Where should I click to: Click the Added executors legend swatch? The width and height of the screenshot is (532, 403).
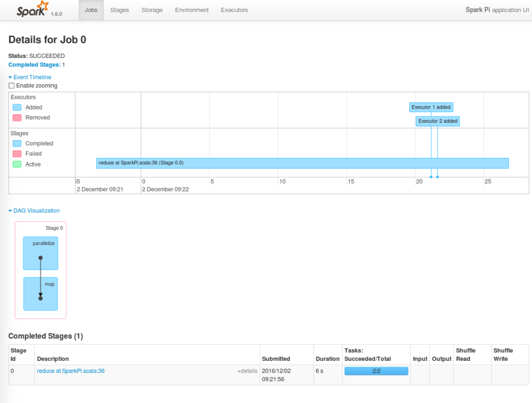17,107
